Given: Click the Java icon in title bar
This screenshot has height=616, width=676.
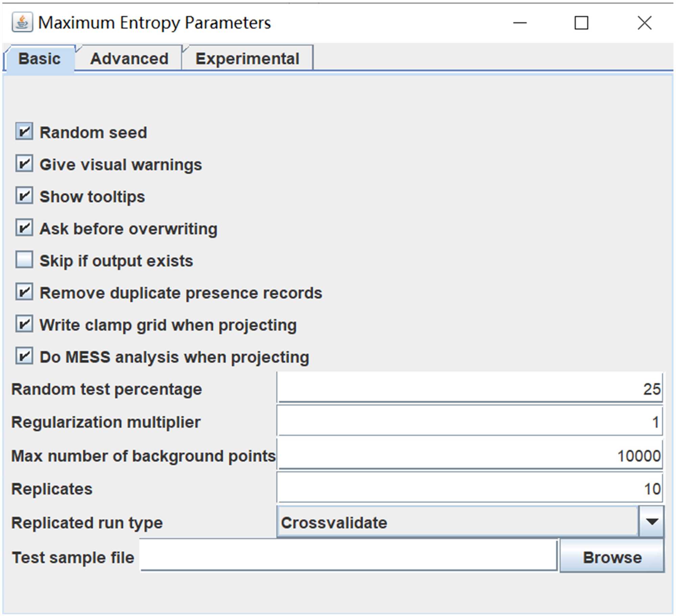Looking at the screenshot, I should click(22, 23).
